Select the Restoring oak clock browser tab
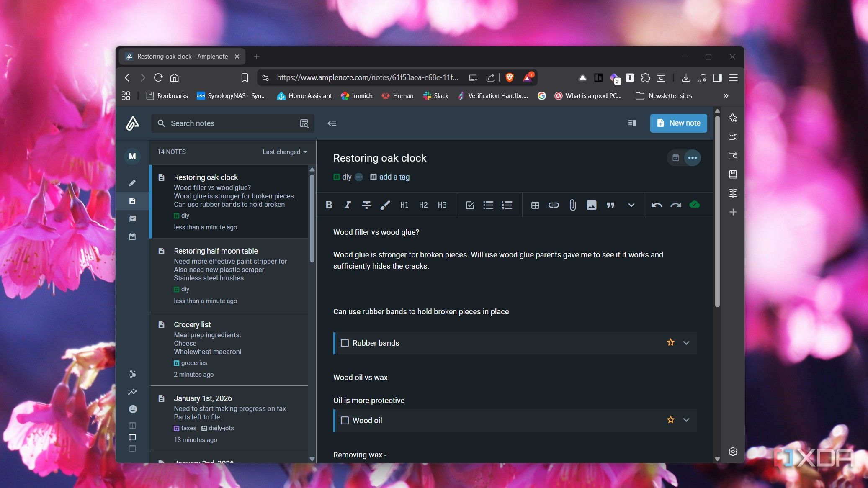 (183, 57)
